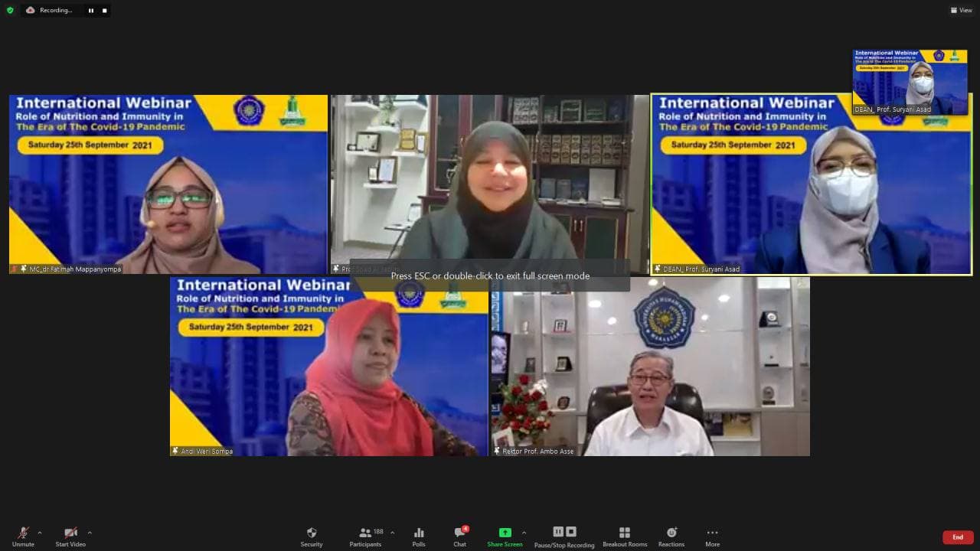The image size is (980, 551).
Task: Open the Chat panel
Action: point(459,536)
